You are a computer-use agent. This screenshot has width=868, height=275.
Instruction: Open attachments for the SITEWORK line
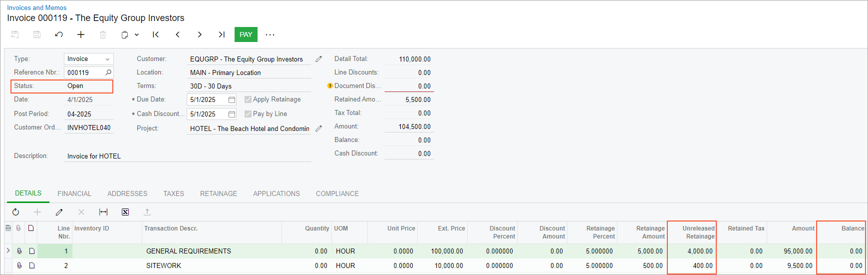tap(19, 265)
